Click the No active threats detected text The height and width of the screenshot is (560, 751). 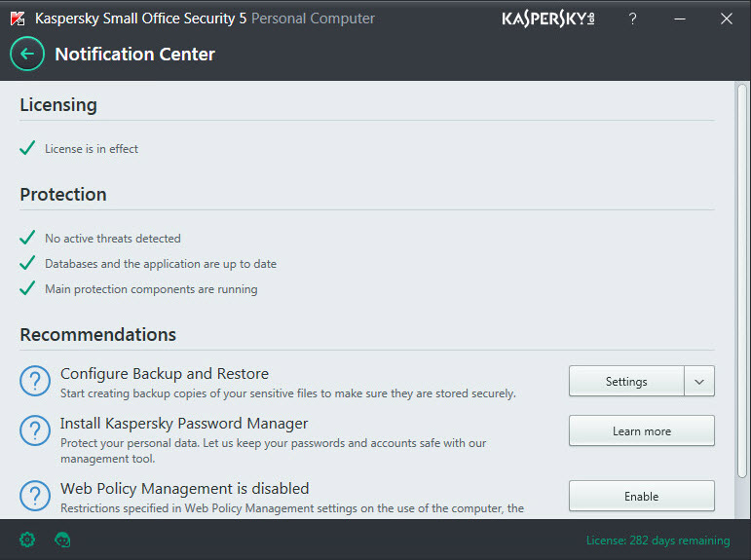[113, 238]
